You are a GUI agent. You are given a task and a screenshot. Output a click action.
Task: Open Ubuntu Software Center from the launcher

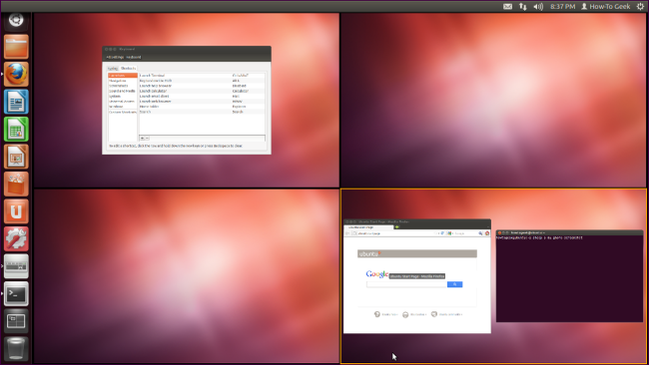click(x=16, y=184)
